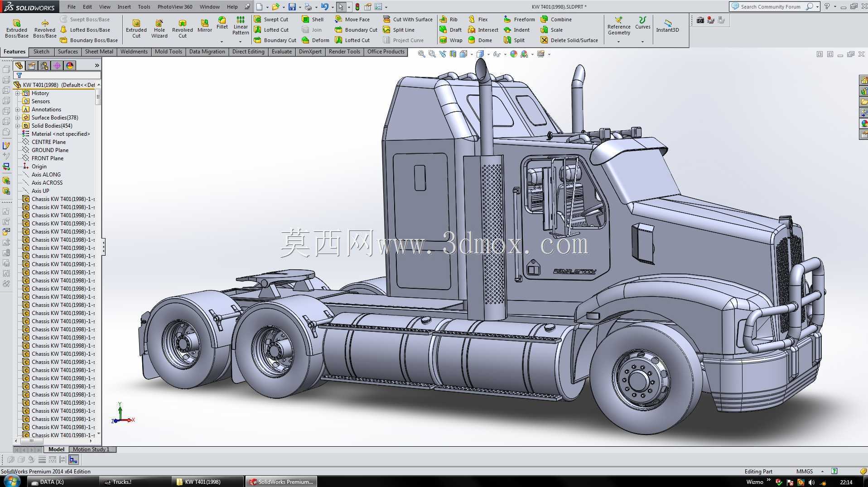Viewport: 868px width, 487px height.
Task: Select the Draft tool
Action: [450, 30]
